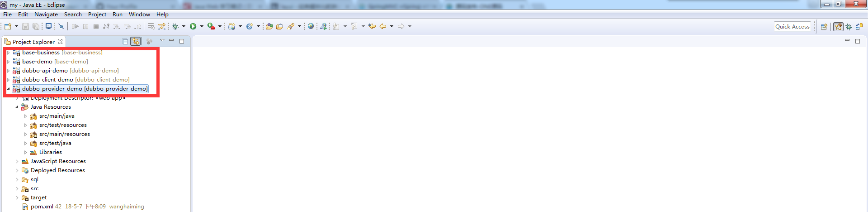Select the pom.xml file
This screenshot has width=868, height=212.
[42, 207]
